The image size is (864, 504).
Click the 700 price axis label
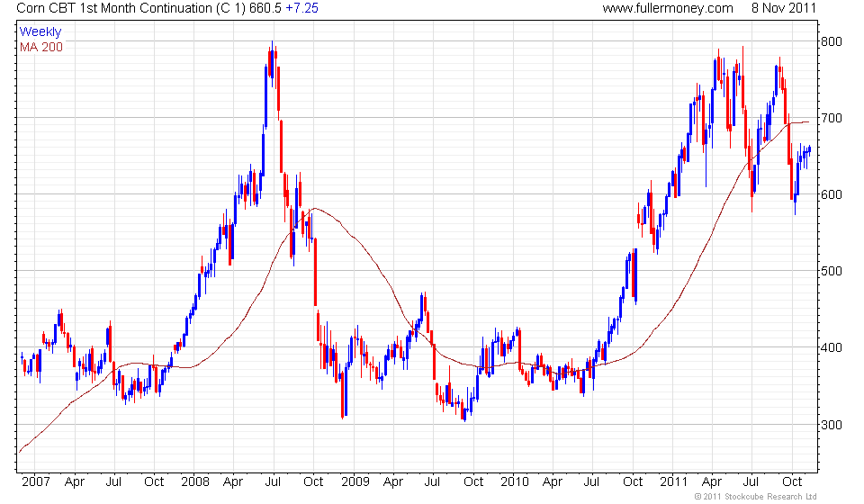[831, 118]
